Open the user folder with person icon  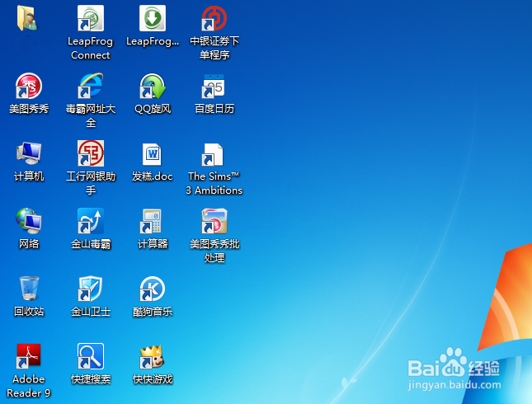coord(27,18)
